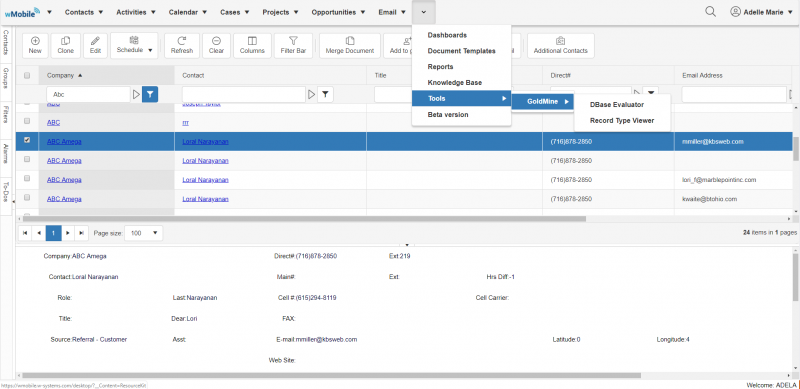
Task: Click the detail pane vertical scrollbar
Action: [x=796, y=277]
